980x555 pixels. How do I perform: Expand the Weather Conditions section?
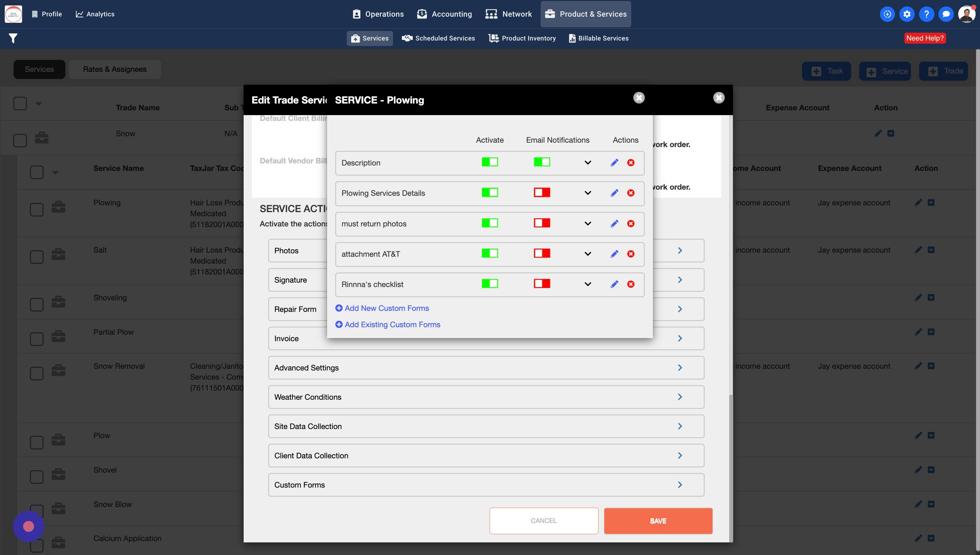coord(680,397)
